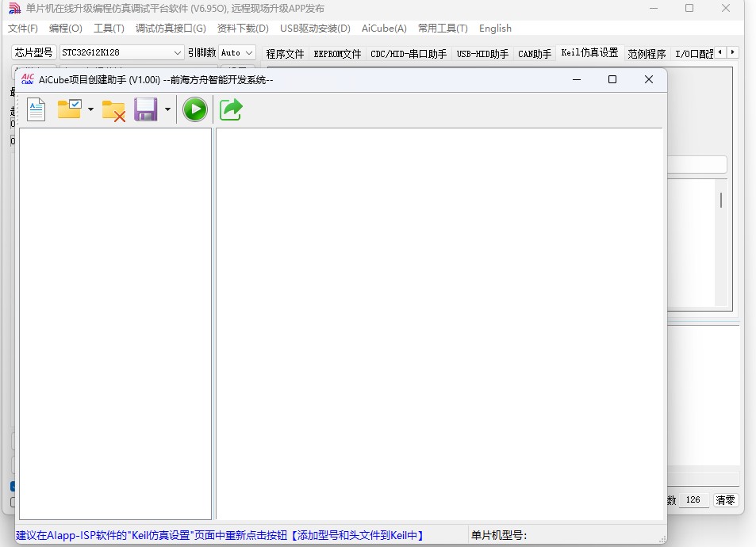The image size is (756, 547).
Task: Click the main application icon in title bar
Action: click(x=15, y=8)
